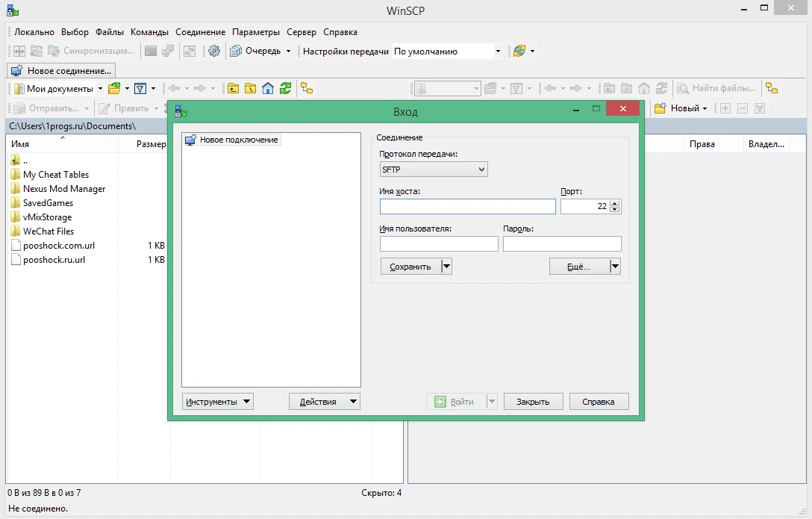Click the 'Войти' login button
The width and height of the screenshot is (812, 519).
click(x=456, y=402)
